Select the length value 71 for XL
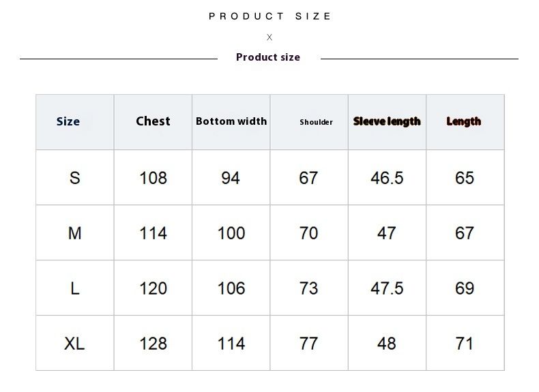539x392 pixels. 465,344
